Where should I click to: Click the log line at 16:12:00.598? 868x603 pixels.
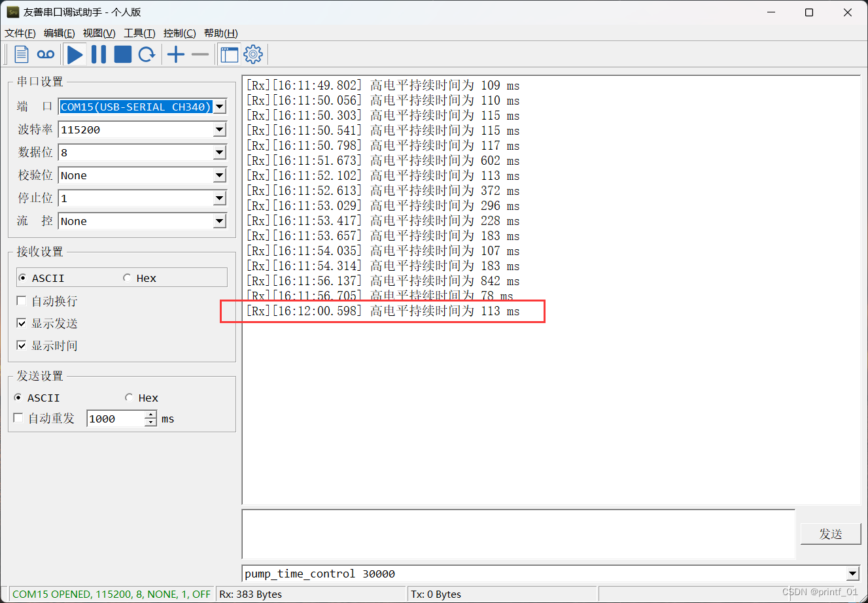(383, 311)
